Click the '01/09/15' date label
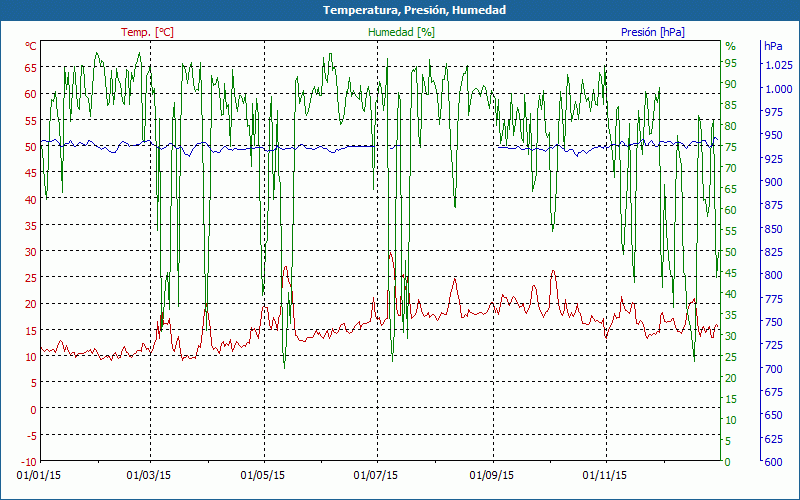 click(492, 476)
